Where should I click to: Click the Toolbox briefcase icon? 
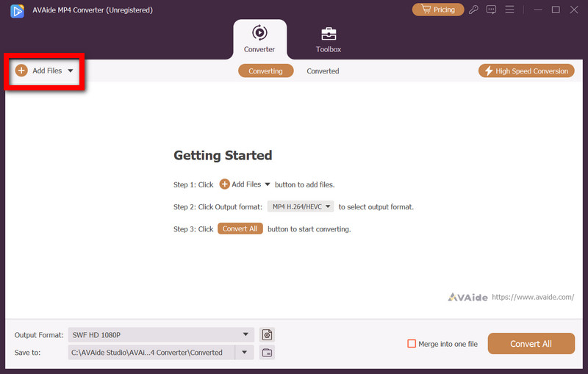click(329, 34)
